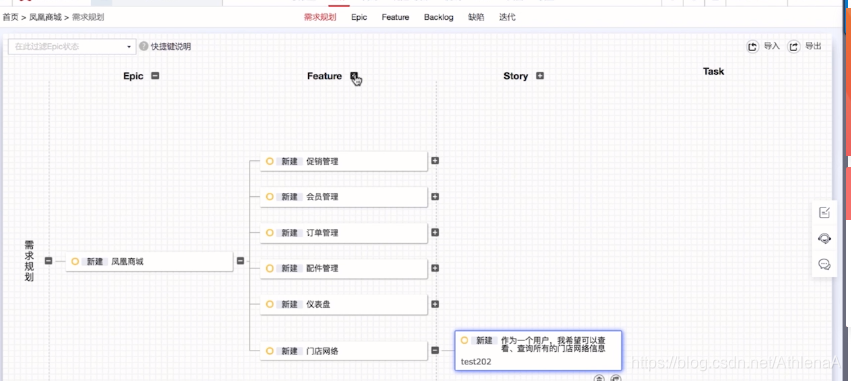Expand stories under 仪表盘
The width and height of the screenshot is (851, 381).
(435, 304)
